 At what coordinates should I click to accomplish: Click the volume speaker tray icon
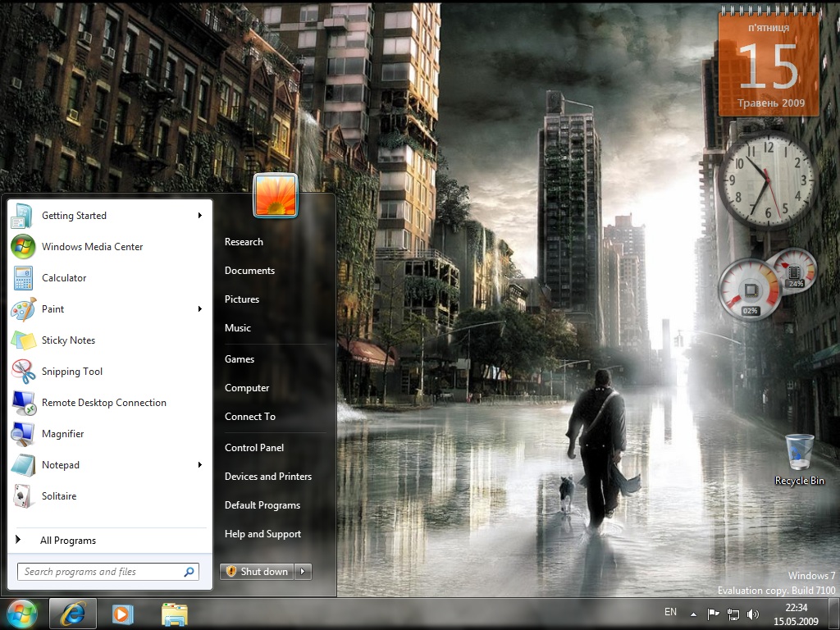[753, 614]
